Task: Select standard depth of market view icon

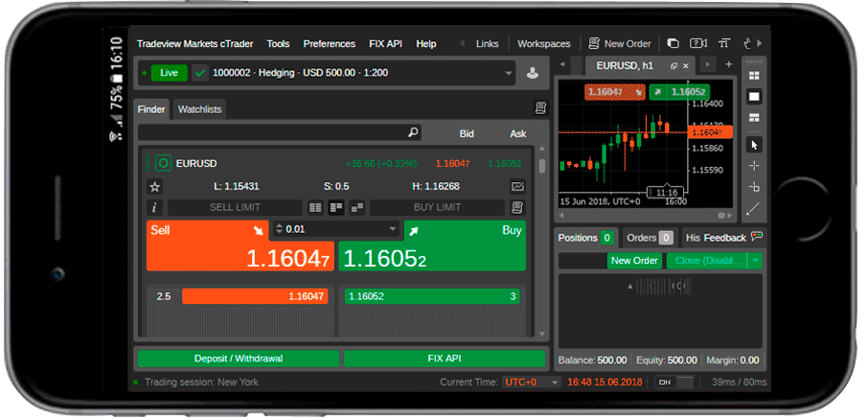Action: click(x=315, y=208)
